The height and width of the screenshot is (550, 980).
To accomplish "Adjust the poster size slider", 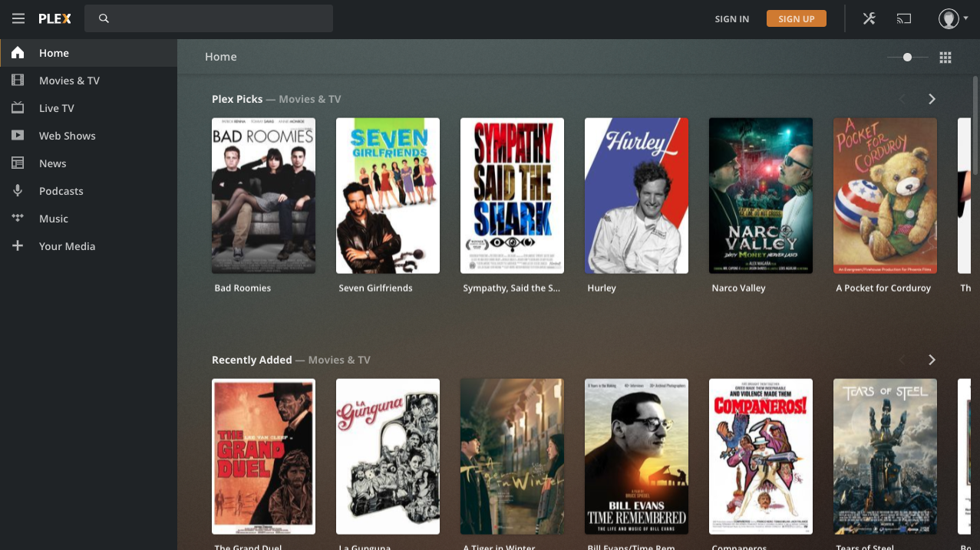I will 908,58.
